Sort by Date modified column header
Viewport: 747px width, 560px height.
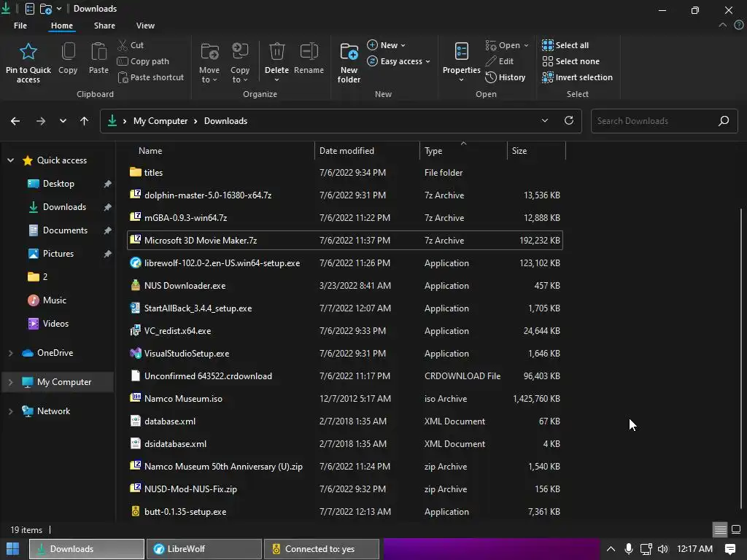368,151
